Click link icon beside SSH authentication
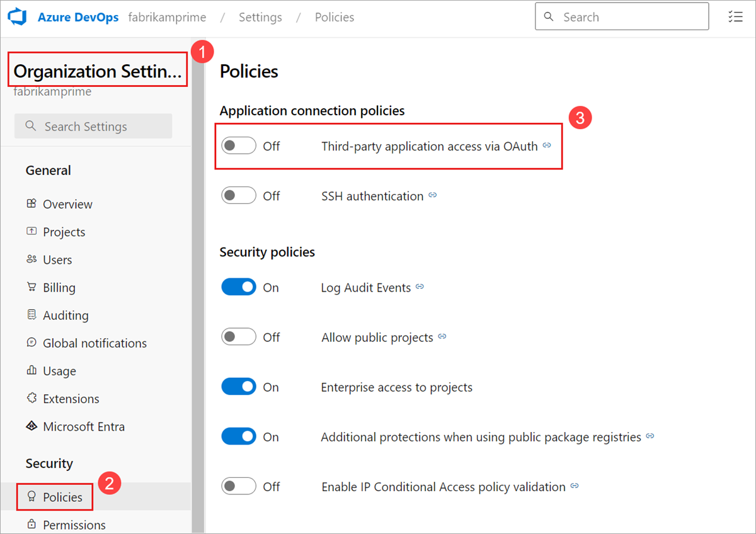756x534 pixels. click(x=433, y=195)
